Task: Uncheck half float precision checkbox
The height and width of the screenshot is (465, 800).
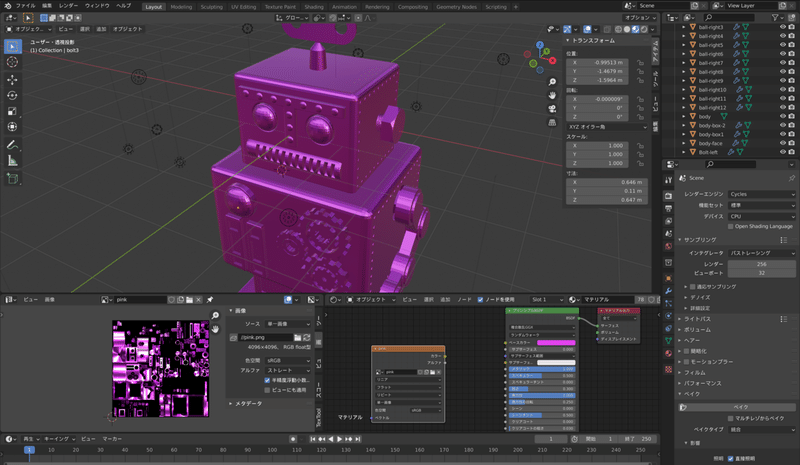Action: [x=267, y=380]
